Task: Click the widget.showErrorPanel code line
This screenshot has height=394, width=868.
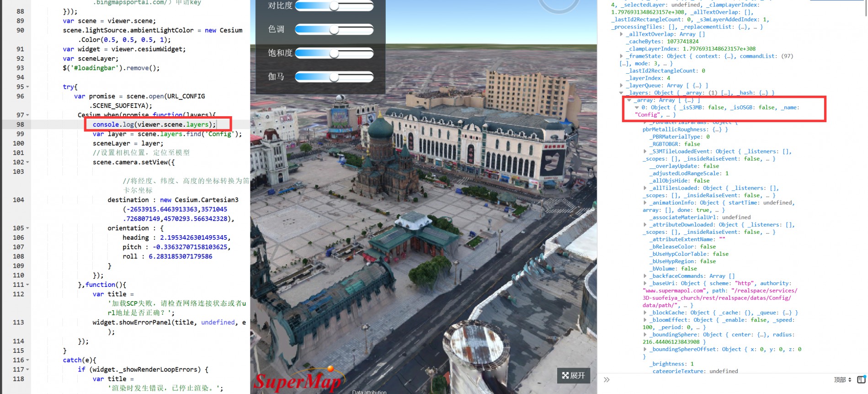Action: pyautogui.click(x=169, y=323)
